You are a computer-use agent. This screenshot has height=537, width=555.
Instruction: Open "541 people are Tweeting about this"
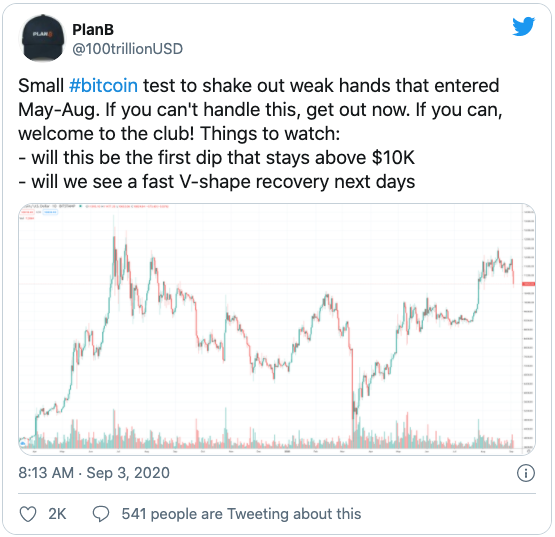[x=241, y=514]
